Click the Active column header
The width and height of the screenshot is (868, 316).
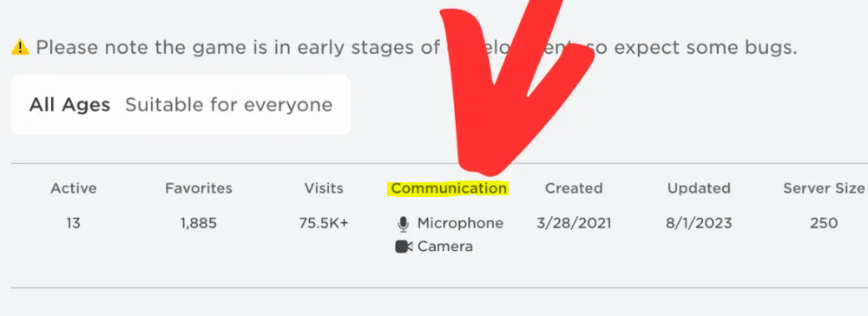(x=74, y=188)
